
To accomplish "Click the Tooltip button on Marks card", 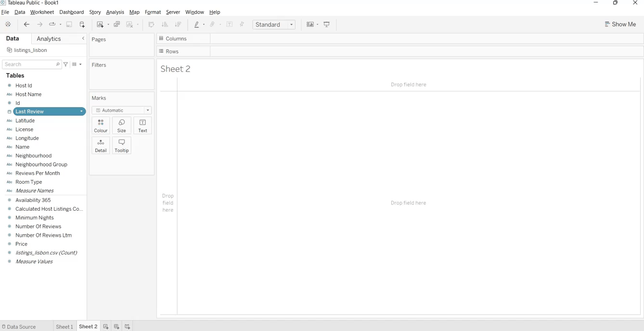I will pyautogui.click(x=122, y=146).
